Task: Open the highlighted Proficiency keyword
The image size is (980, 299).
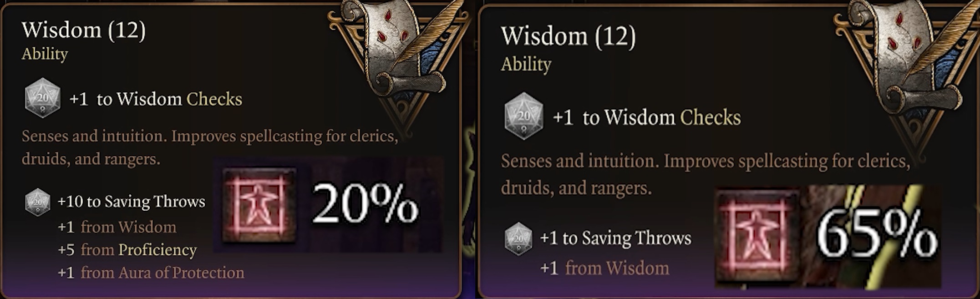Action: (157, 250)
